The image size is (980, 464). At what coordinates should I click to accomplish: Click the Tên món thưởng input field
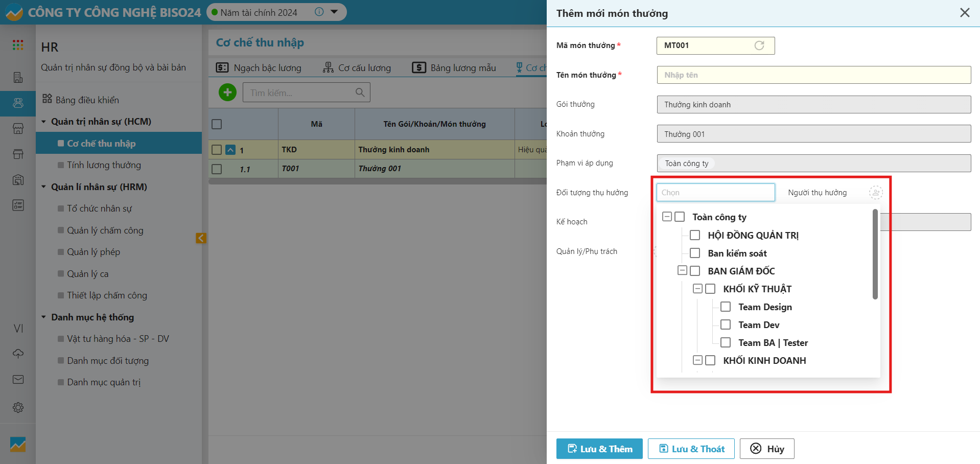pos(813,75)
